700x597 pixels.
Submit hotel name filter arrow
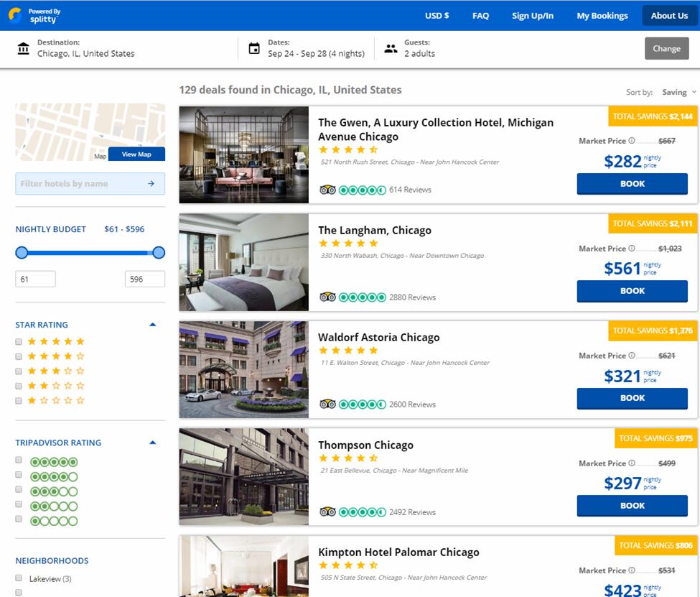click(x=151, y=184)
